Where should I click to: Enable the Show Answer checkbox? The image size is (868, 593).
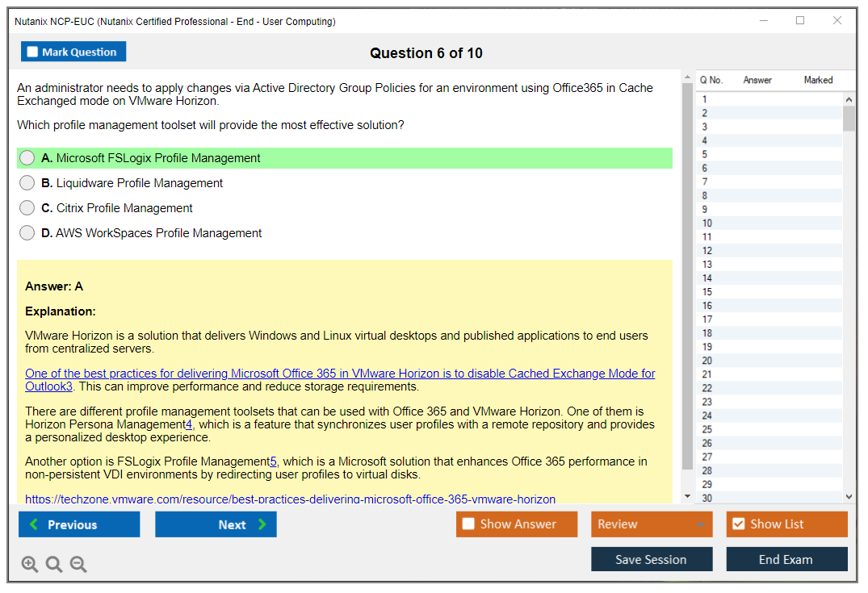pos(468,524)
